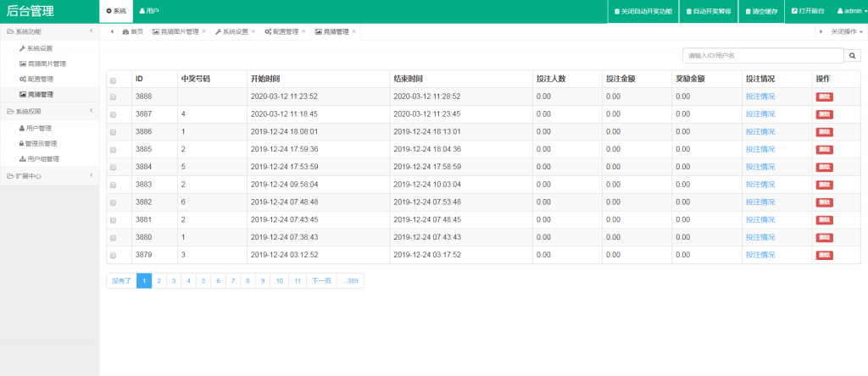
Task: Switch to the 竞猜图片管理 tab
Action: (x=175, y=32)
